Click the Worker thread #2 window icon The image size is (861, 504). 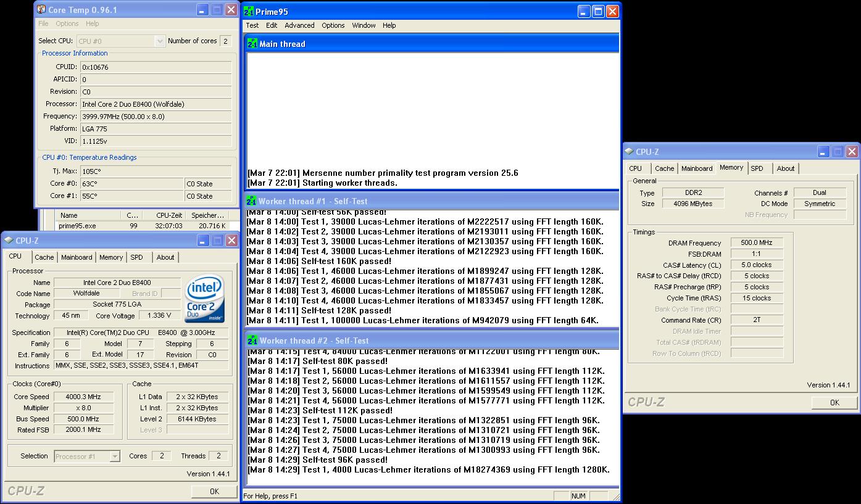click(x=252, y=341)
